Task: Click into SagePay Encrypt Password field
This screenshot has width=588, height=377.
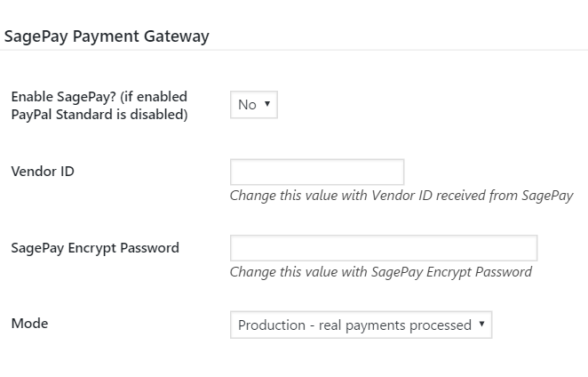Action: point(383,248)
